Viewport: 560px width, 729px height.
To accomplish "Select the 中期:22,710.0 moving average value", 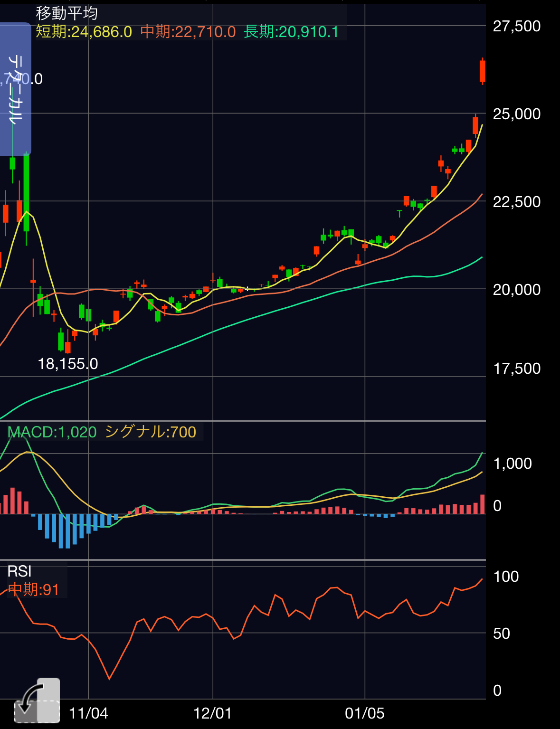I will pyautogui.click(x=188, y=32).
